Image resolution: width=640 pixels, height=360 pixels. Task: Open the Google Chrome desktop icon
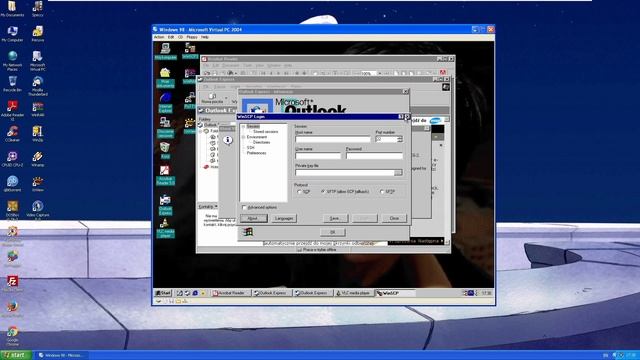pos(12,336)
